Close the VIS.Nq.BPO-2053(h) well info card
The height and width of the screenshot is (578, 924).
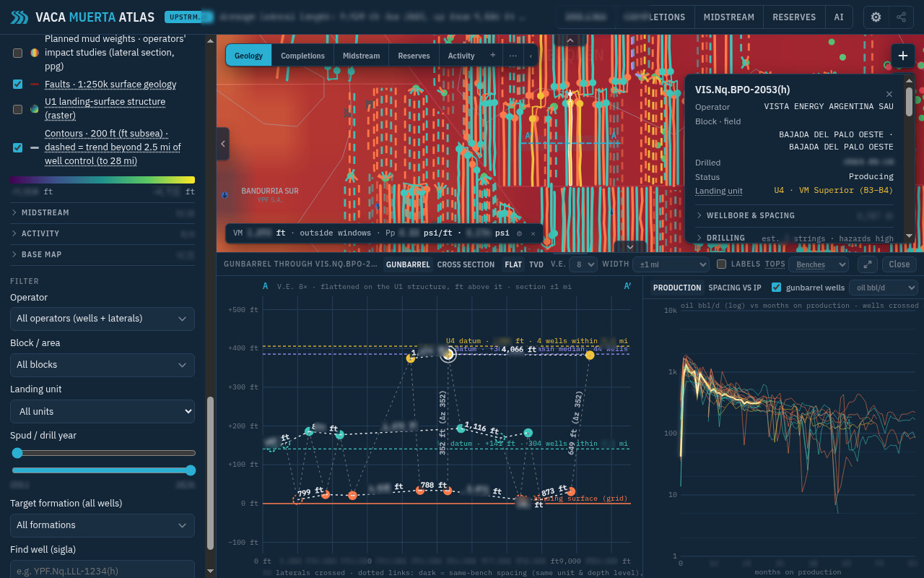[x=889, y=94]
